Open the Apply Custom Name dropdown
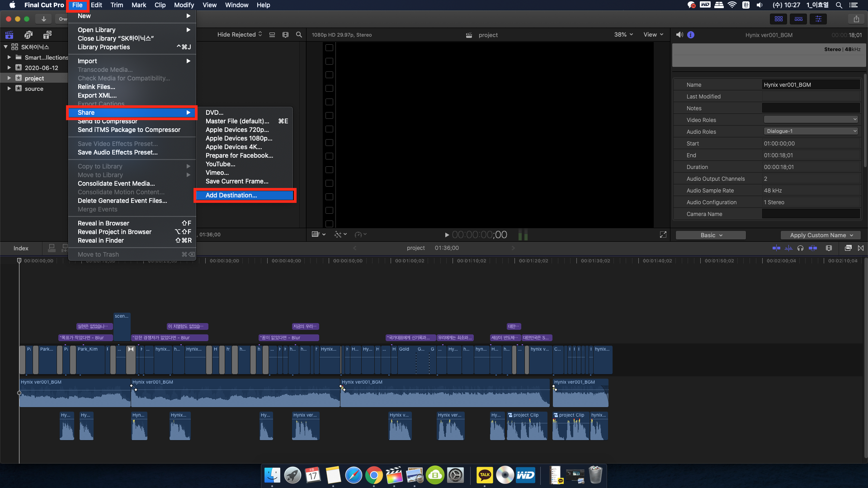 point(821,235)
